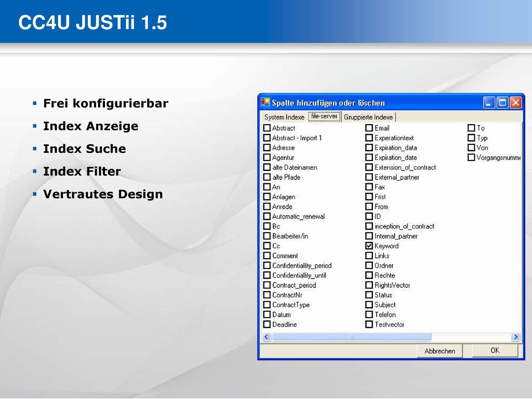Viewport: 532px width, 399px height.
Task: Tick Extension_of_contract checkbox
Action: [x=369, y=167]
